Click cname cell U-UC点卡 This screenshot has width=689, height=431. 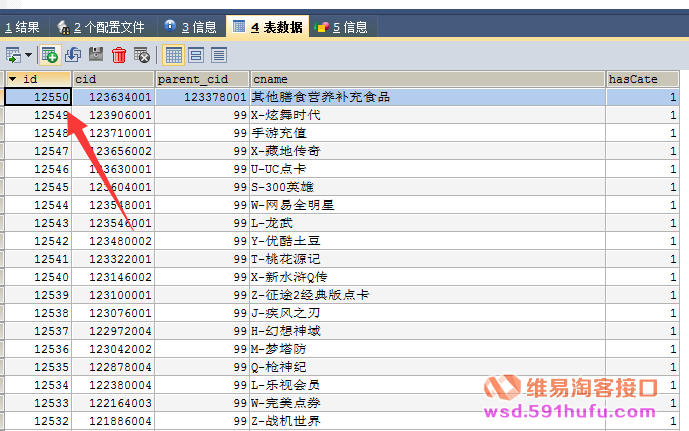[428, 169]
